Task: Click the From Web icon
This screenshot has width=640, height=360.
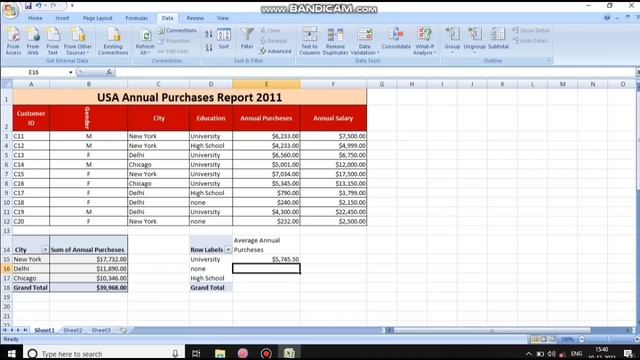Action: tap(33, 41)
